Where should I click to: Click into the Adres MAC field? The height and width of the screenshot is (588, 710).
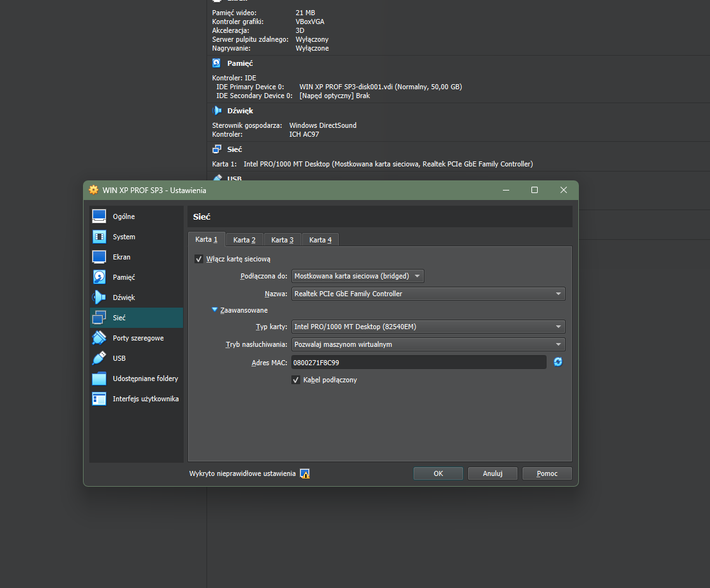point(419,363)
